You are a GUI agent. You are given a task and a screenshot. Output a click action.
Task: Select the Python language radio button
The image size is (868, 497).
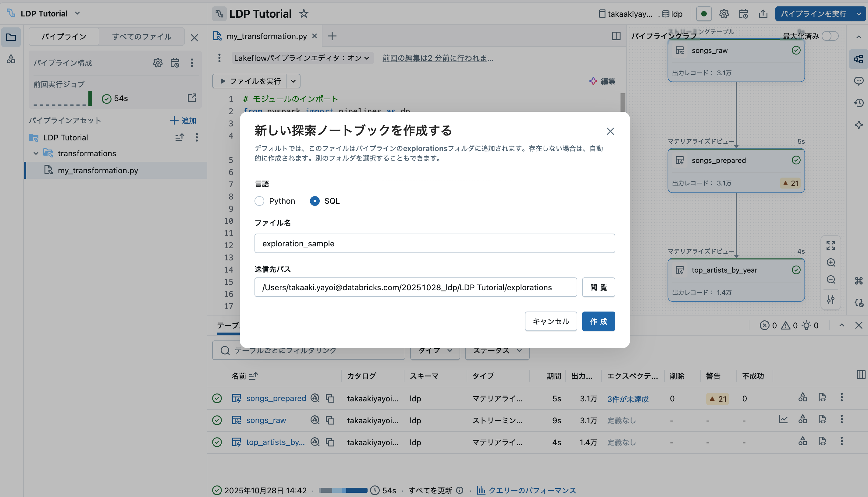point(259,201)
